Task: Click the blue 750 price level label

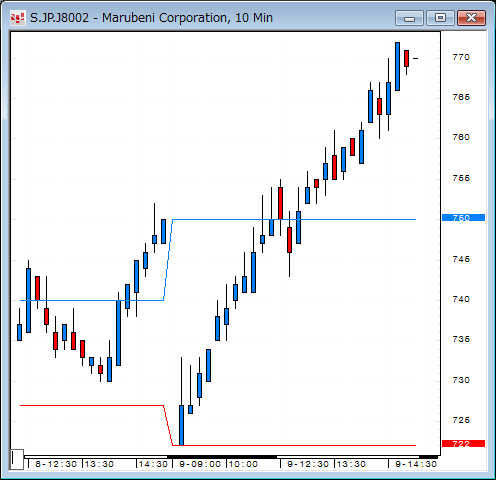Action: pyautogui.click(x=463, y=218)
